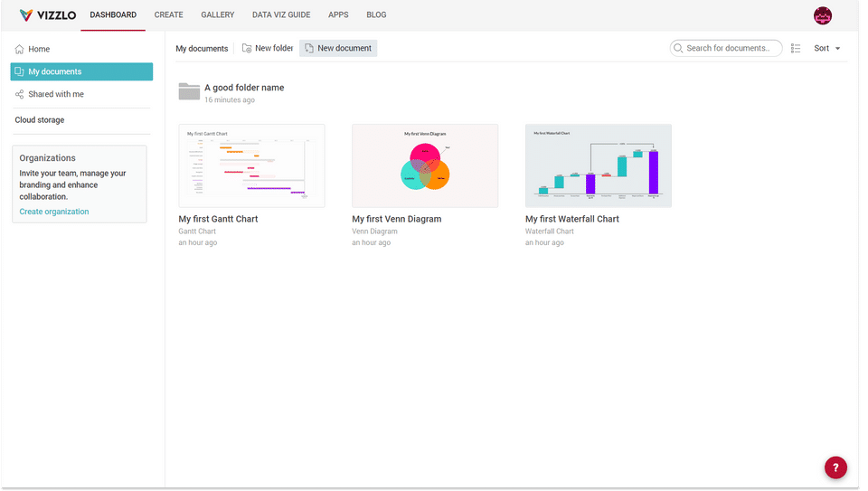Open the Gallery tab
Image resolution: width=868 pixels, height=491 pixels.
[x=217, y=15]
